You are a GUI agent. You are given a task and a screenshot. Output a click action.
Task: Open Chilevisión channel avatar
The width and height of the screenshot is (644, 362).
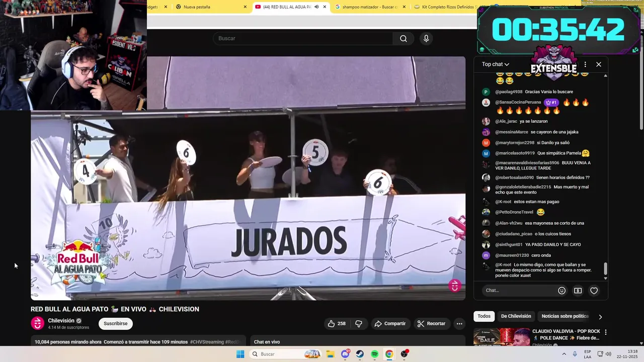(38, 323)
